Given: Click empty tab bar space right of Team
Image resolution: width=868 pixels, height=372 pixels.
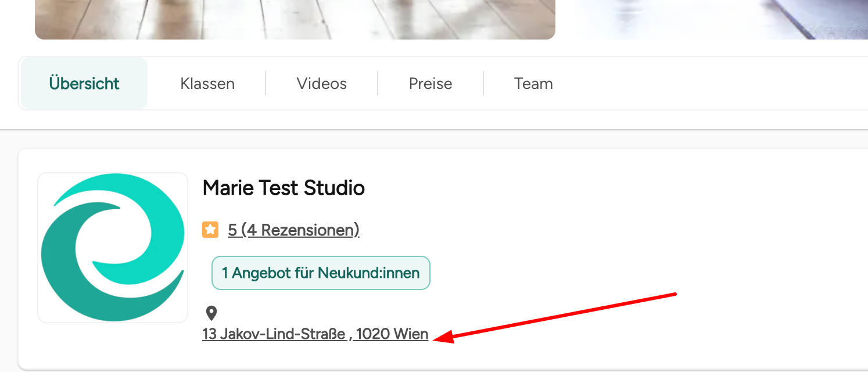Looking at the screenshot, I should [x=697, y=84].
